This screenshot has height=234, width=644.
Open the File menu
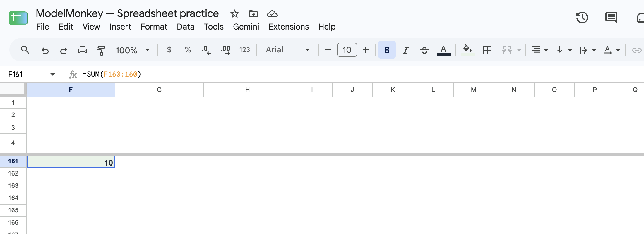click(x=43, y=27)
